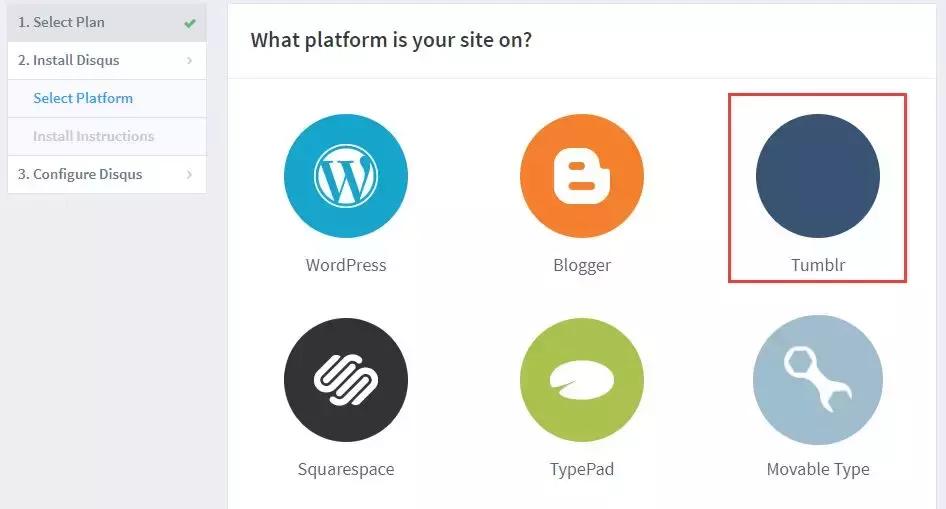
Task: Select the Movable Type wrench icon
Action: pyautogui.click(x=818, y=380)
